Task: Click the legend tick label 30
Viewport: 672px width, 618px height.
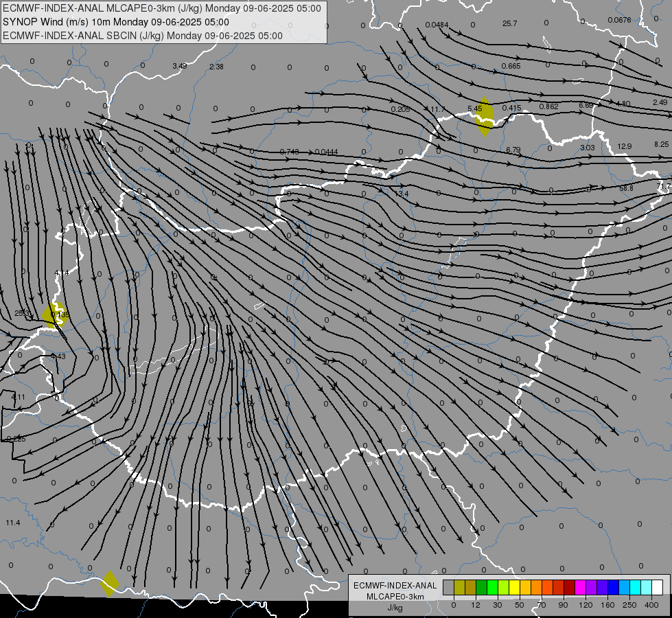Action: click(x=497, y=605)
